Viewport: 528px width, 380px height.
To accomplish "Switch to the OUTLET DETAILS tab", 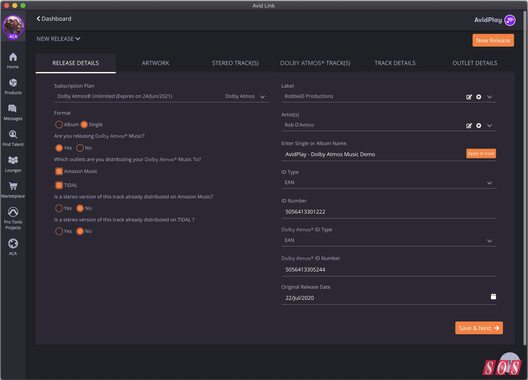I will coord(475,63).
